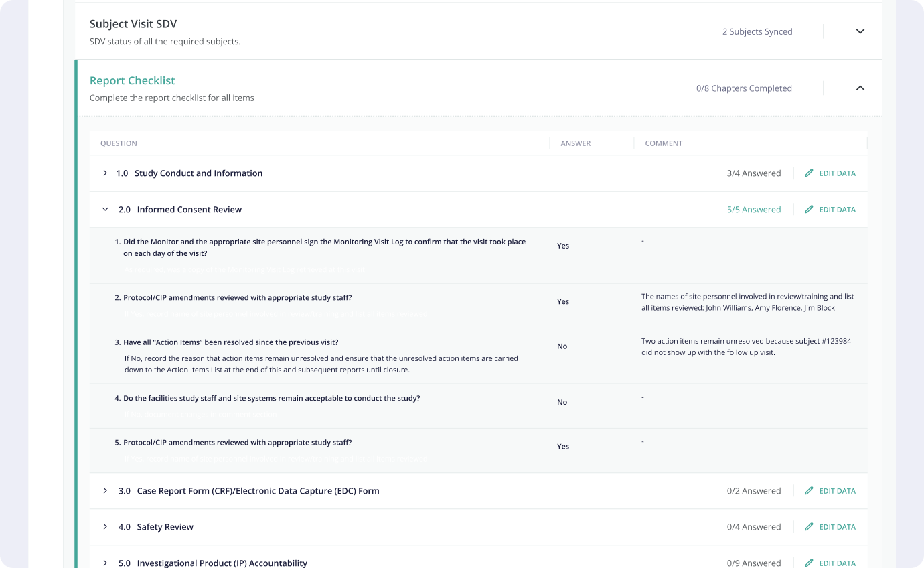The width and height of the screenshot is (924, 568).
Task: Select question 3 about Action Items resolved
Action: pos(230,342)
